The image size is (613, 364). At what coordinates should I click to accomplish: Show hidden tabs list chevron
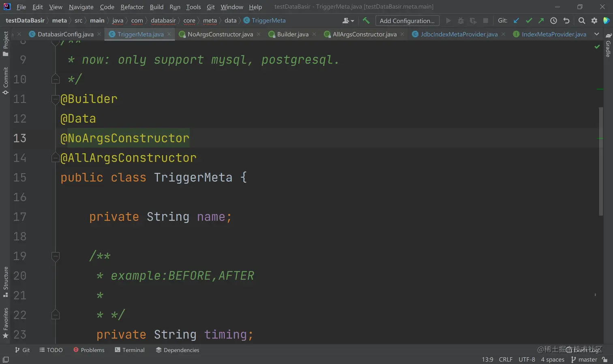[596, 34]
